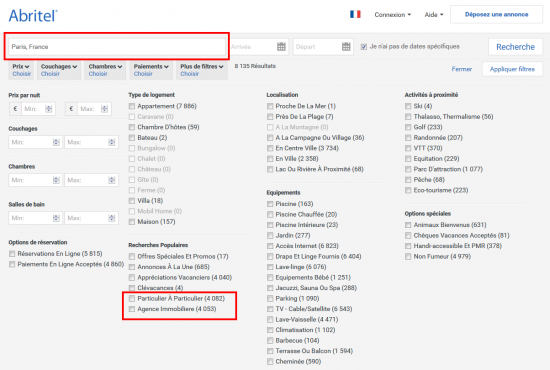This screenshot has height=370, width=550.
Task: Click the Abritel logo
Action: coord(33,16)
